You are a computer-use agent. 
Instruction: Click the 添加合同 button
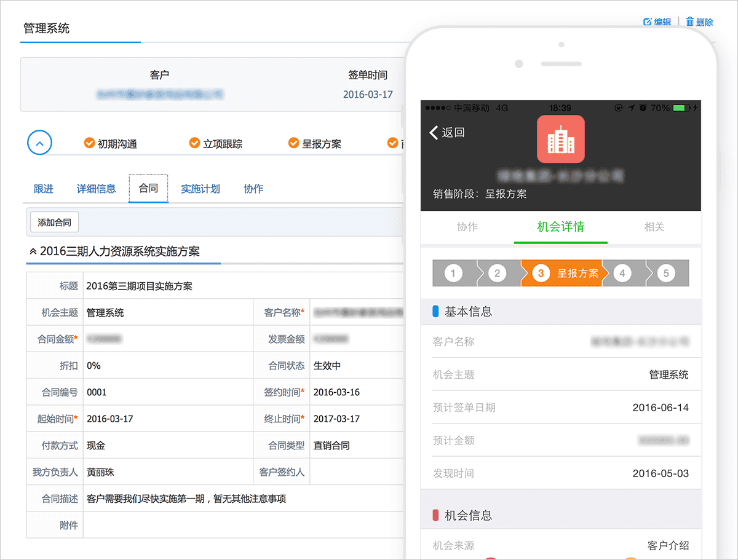pos(54,223)
